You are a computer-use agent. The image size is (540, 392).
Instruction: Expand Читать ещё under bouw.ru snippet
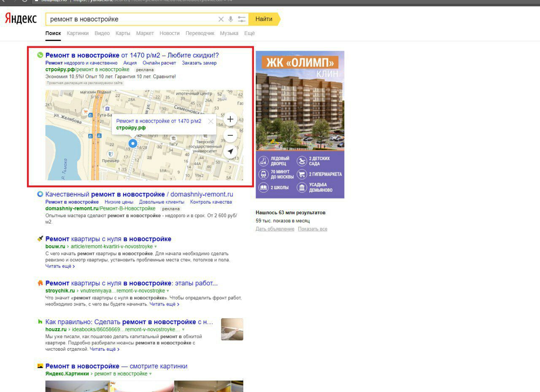point(60,266)
